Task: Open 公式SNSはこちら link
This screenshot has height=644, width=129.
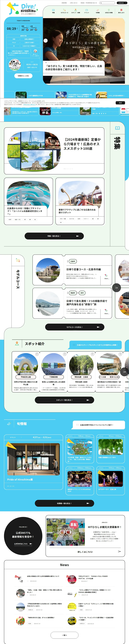Action: (23, 544)
